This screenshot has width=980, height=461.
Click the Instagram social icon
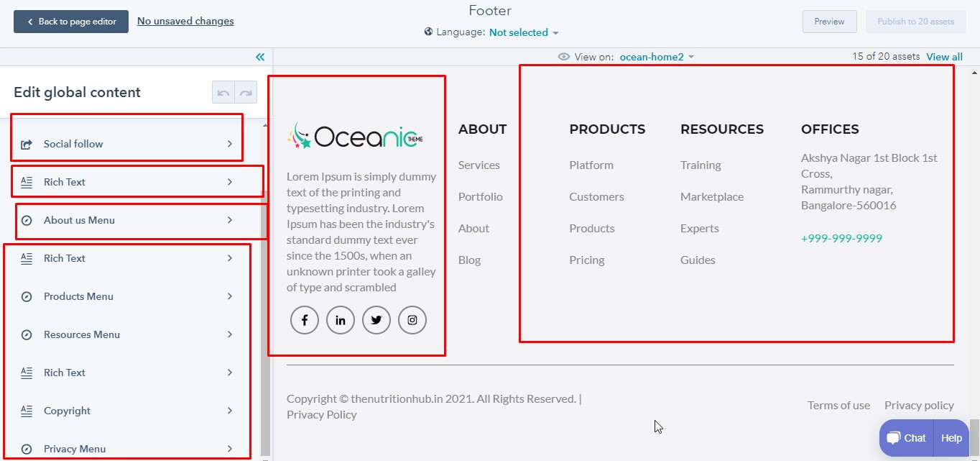[412, 320]
